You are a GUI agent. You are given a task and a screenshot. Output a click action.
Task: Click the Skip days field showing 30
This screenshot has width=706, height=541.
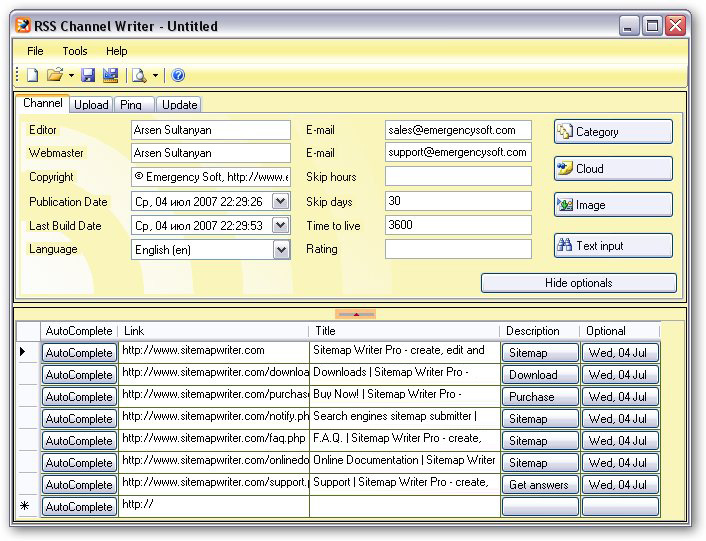[x=458, y=201]
